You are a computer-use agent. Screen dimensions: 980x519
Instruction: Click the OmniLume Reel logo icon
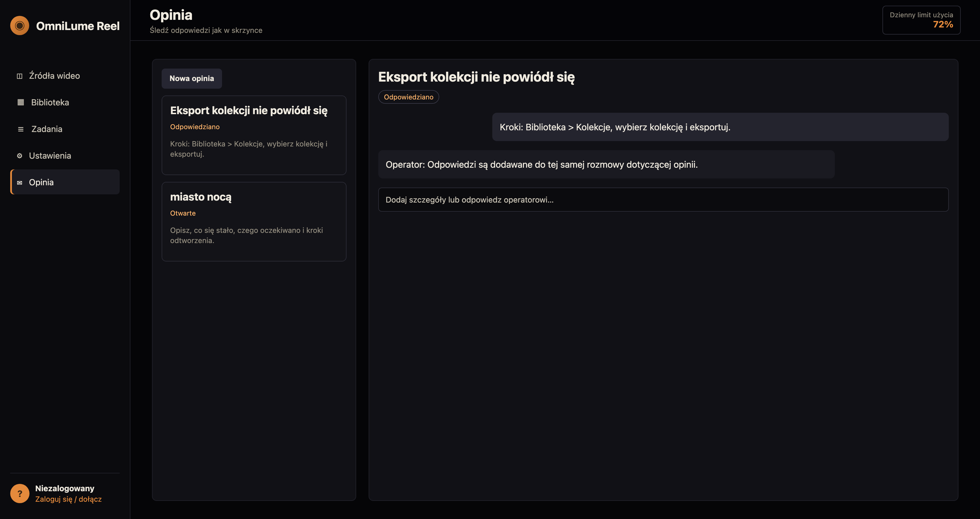coord(20,25)
